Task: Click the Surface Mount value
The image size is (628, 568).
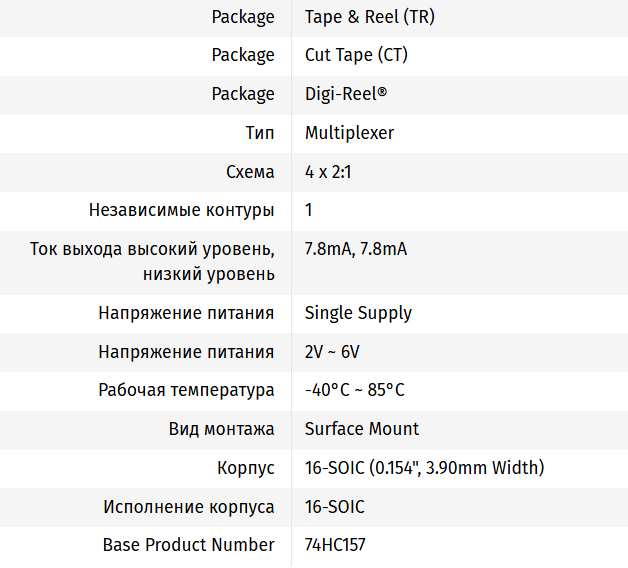Action: tap(362, 429)
